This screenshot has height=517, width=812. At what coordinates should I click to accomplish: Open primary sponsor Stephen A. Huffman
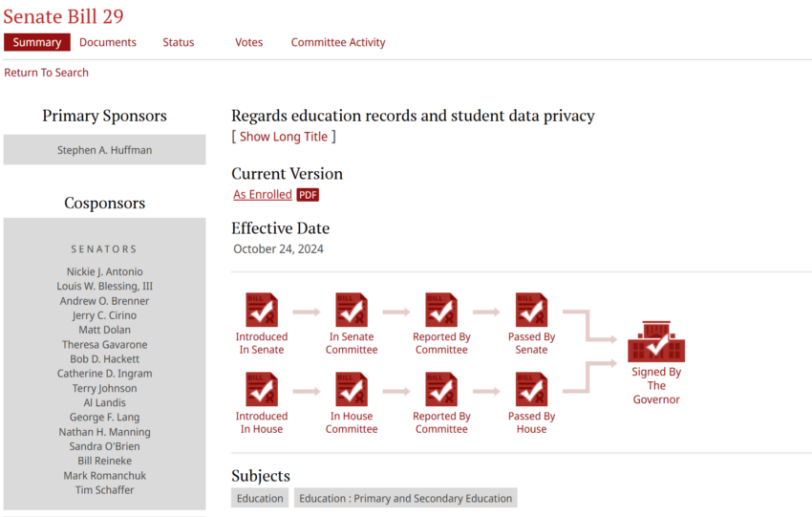pyautogui.click(x=104, y=150)
